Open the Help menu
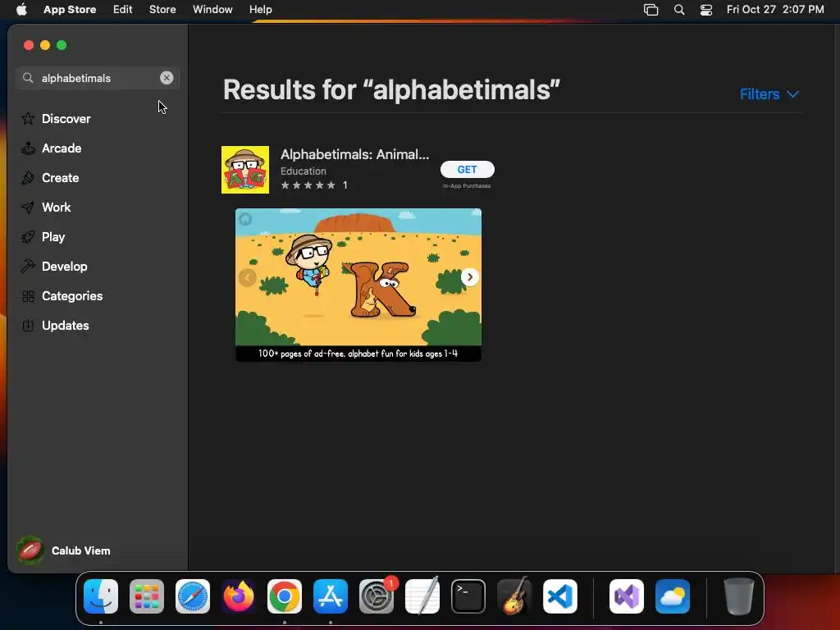840x630 pixels. pos(260,9)
